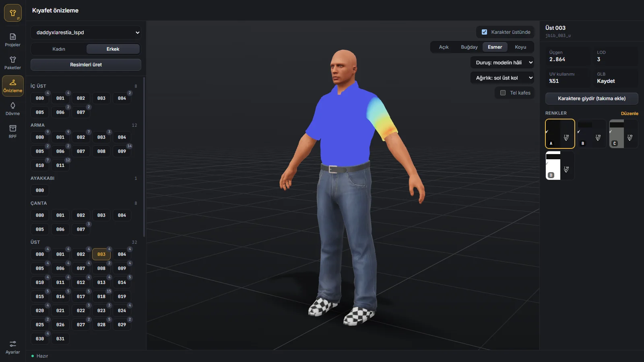Click the Resimleri üret button
The image size is (644, 362).
click(x=86, y=65)
